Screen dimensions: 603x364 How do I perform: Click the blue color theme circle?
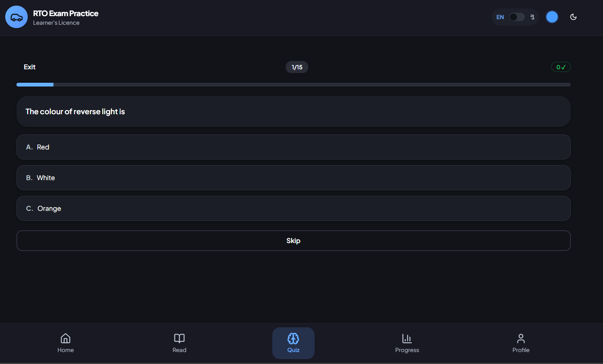552,17
